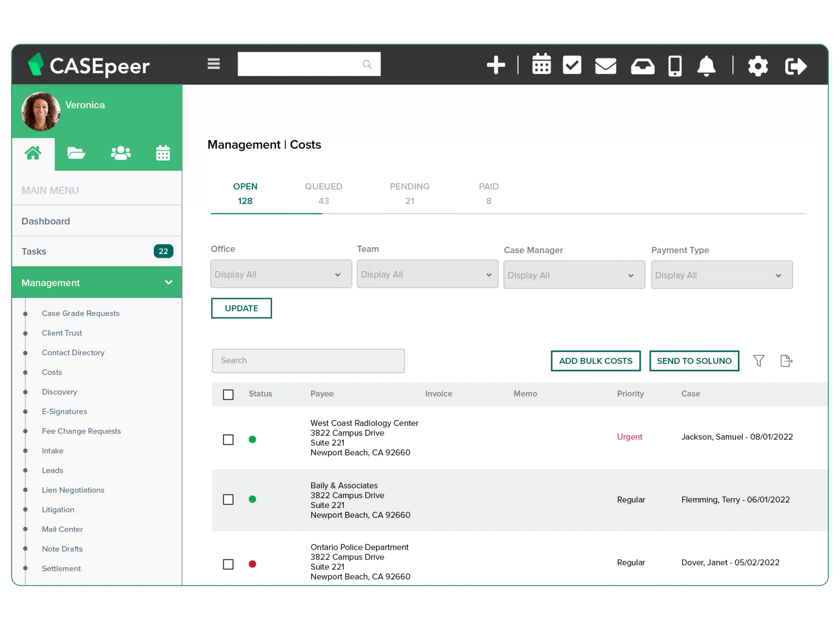The height and width of the screenshot is (630, 840).
Task: Click the log out arrow icon
Action: (795, 65)
